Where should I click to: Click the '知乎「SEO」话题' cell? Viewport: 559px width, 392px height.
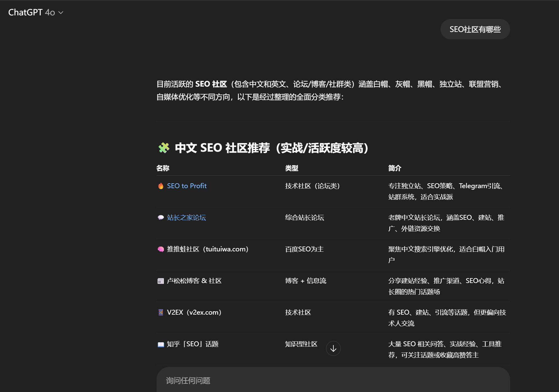pyautogui.click(x=192, y=344)
